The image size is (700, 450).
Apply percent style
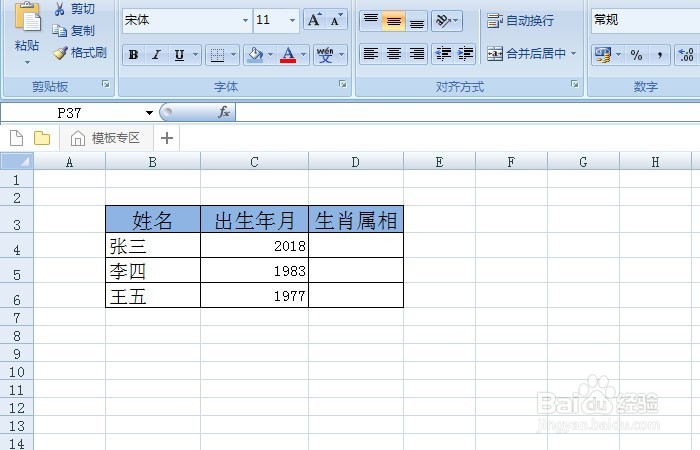(636, 55)
